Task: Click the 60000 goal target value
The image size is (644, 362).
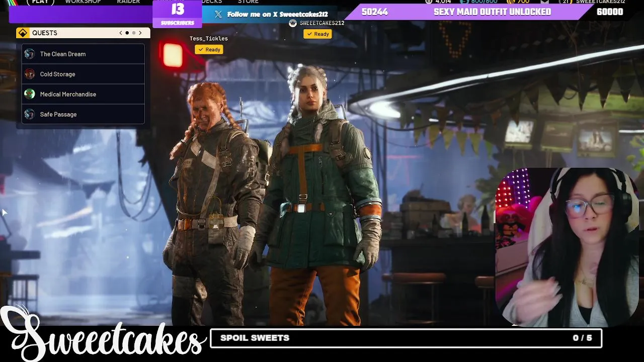Action: (x=610, y=12)
